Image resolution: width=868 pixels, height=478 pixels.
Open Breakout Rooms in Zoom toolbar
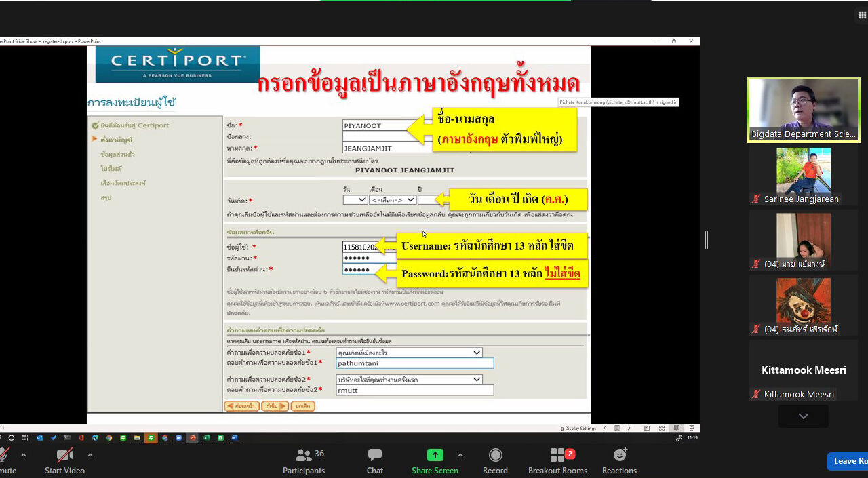557,461
